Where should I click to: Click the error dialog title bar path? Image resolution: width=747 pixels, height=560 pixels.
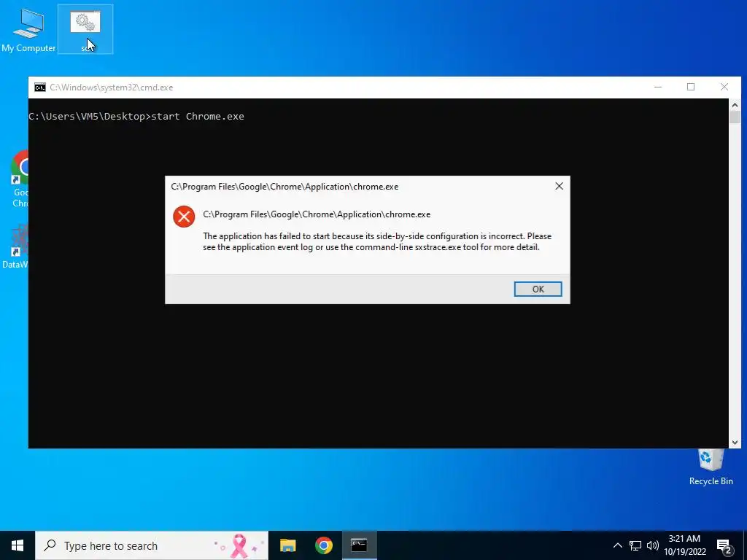[x=285, y=187]
